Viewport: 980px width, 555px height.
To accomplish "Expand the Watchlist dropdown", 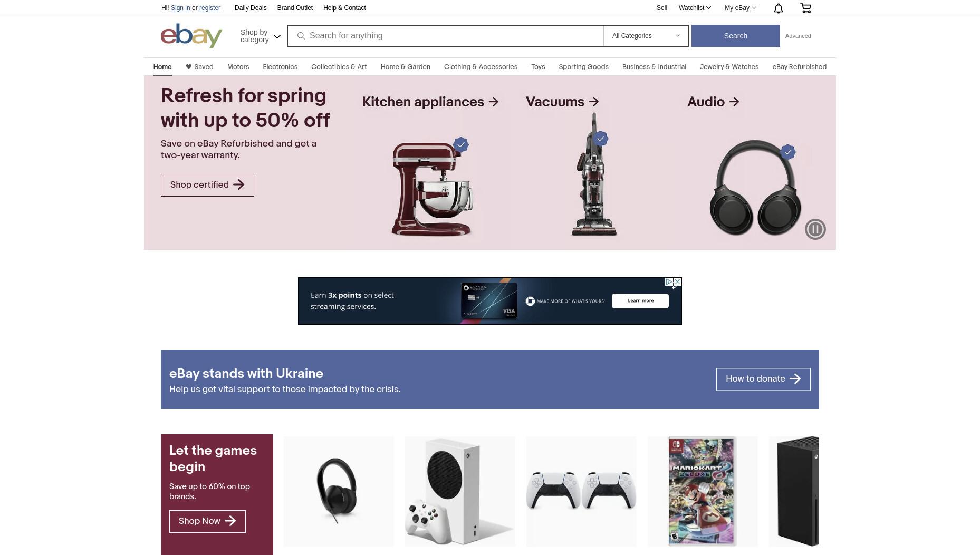I will click(x=695, y=8).
